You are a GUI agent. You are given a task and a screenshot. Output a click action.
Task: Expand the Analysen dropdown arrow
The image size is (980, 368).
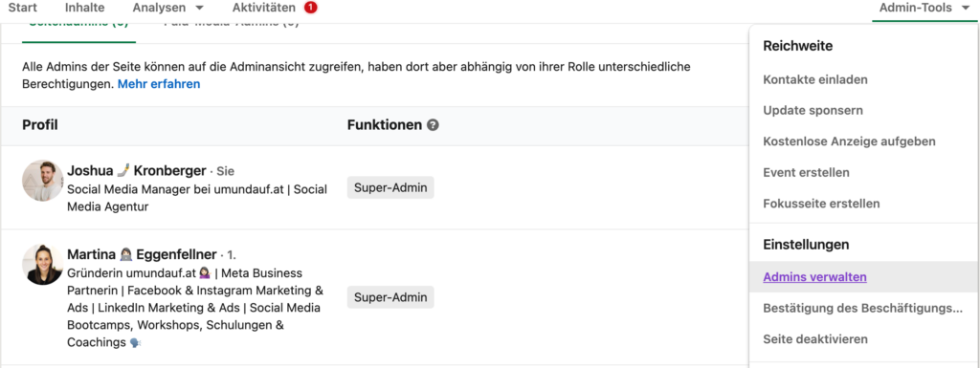tap(199, 9)
